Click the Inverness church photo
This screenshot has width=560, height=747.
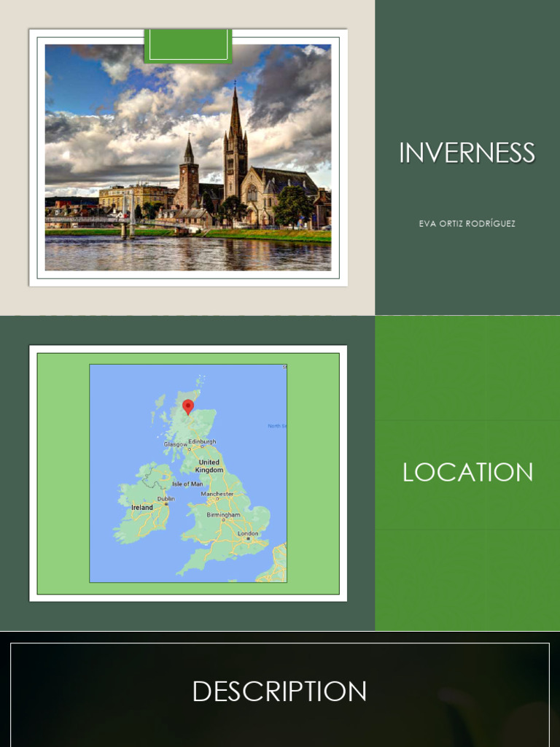(188, 158)
